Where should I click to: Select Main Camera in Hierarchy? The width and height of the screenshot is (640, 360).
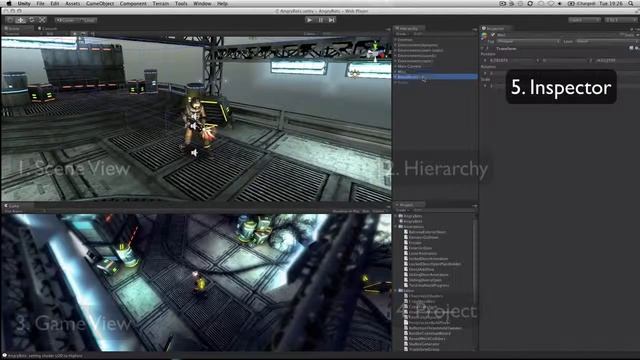coord(409,66)
